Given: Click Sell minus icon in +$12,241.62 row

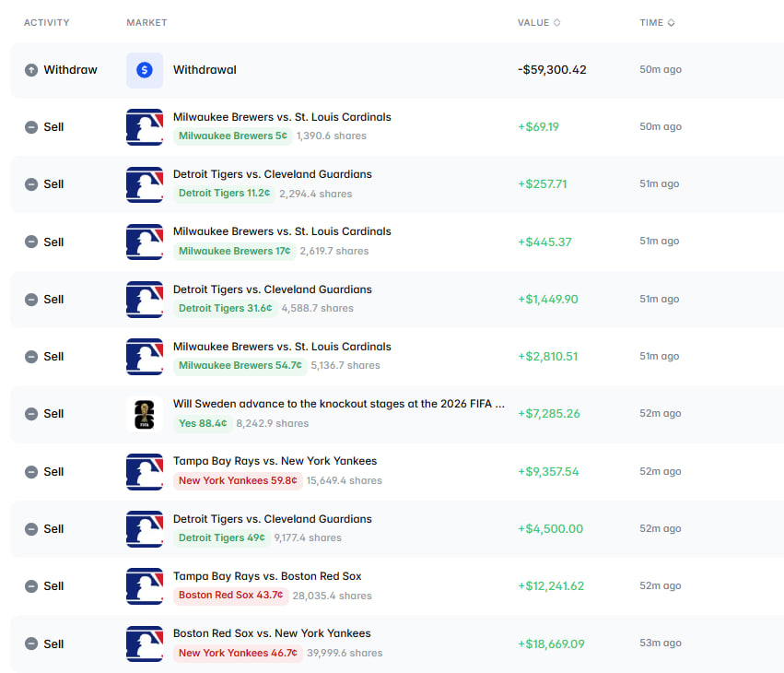Looking at the screenshot, I should (31, 586).
